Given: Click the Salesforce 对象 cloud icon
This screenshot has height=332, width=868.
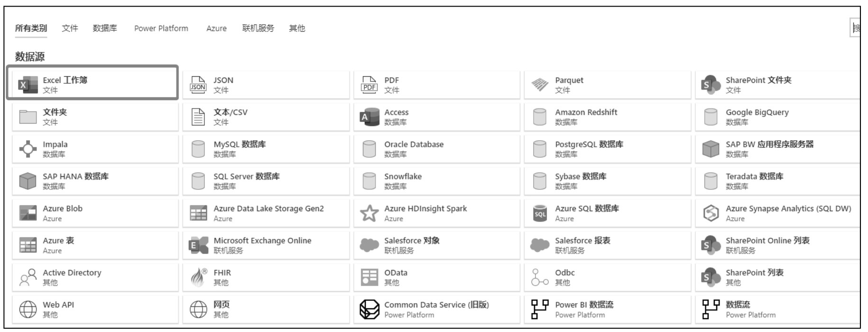Looking at the screenshot, I should click(369, 245).
